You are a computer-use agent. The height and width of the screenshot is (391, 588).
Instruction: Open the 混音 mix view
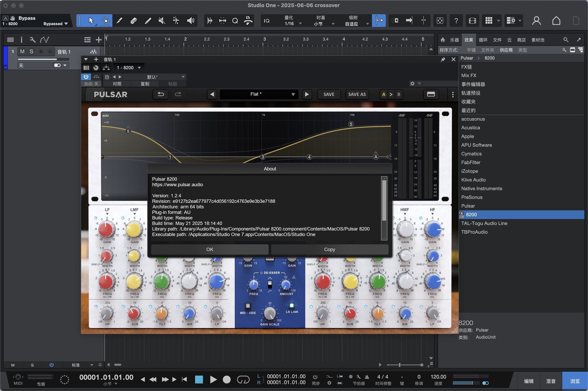[x=551, y=381]
